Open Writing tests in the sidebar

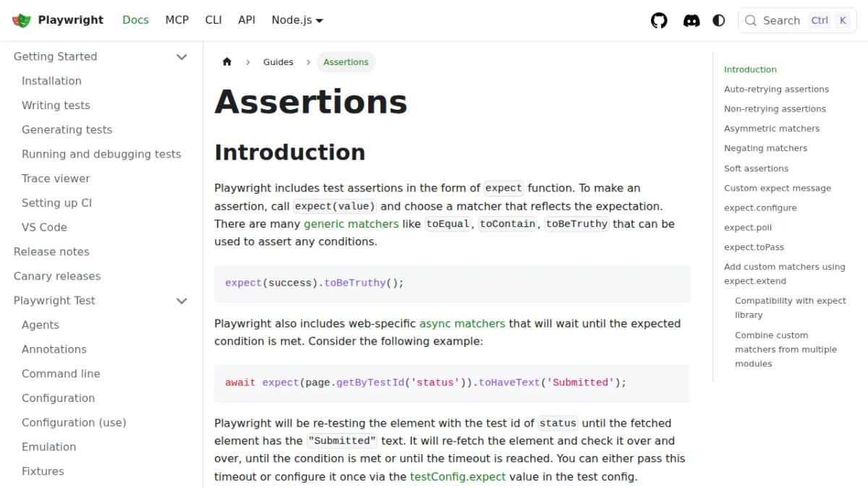[x=56, y=106]
